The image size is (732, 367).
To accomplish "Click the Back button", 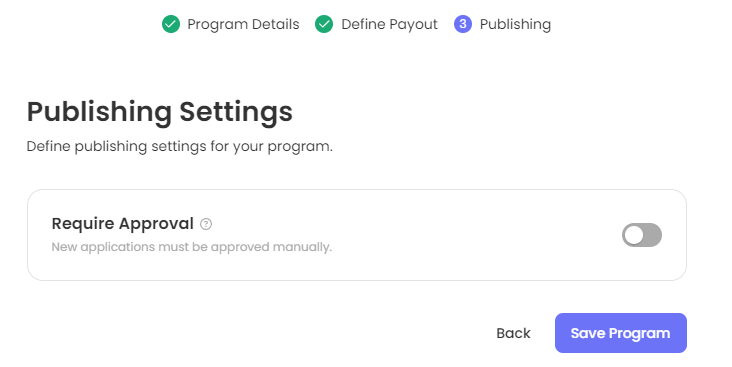I will coord(514,333).
